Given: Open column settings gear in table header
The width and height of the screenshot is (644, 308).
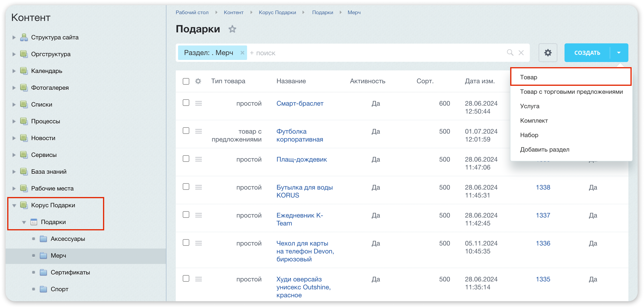Looking at the screenshot, I should tap(198, 81).
